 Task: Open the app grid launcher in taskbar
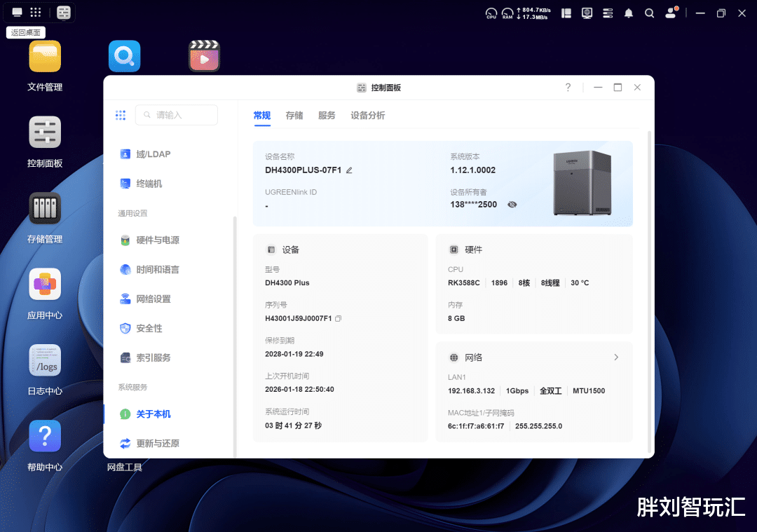coord(36,13)
